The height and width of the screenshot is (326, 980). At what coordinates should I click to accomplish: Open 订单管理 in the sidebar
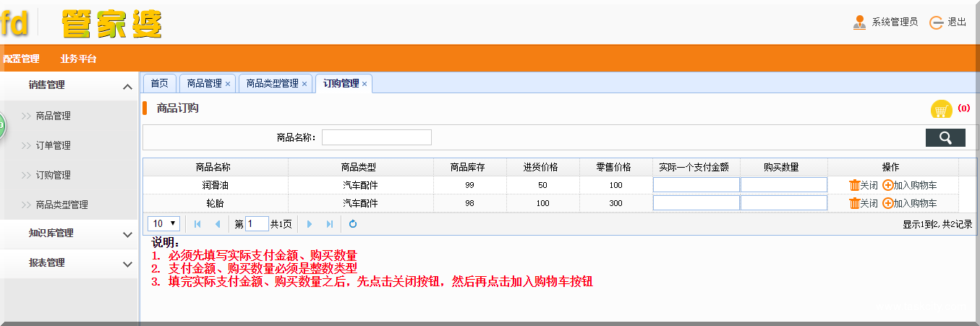pyautogui.click(x=54, y=145)
